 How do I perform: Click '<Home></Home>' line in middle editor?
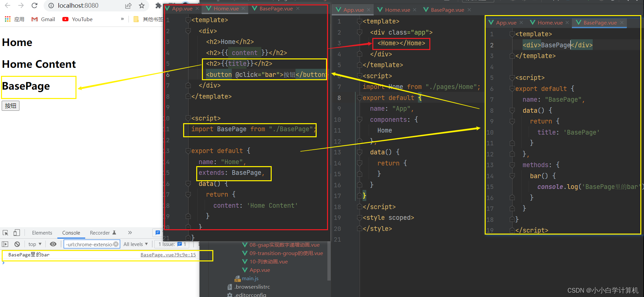click(x=401, y=43)
